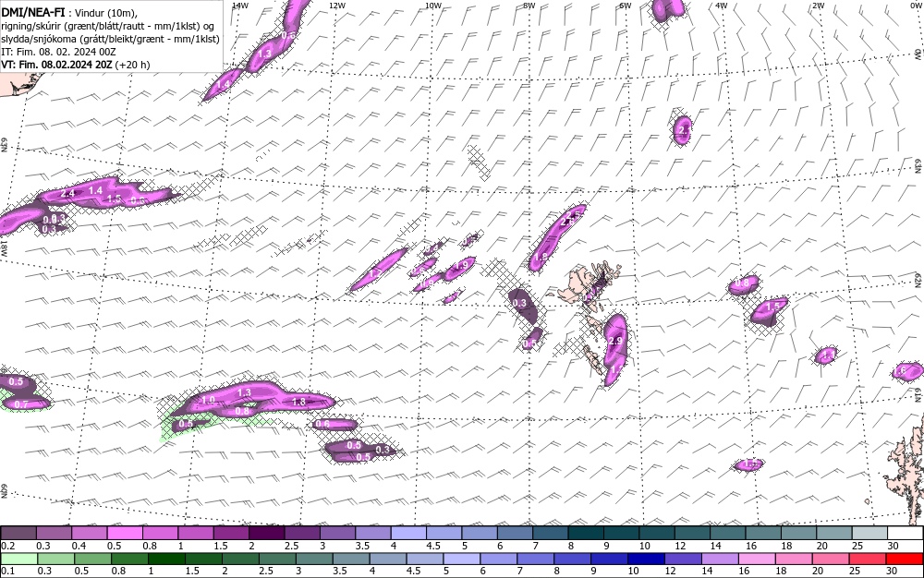Click the 25 red-pink rain scale swatch
924x578 pixels.
click(868, 559)
